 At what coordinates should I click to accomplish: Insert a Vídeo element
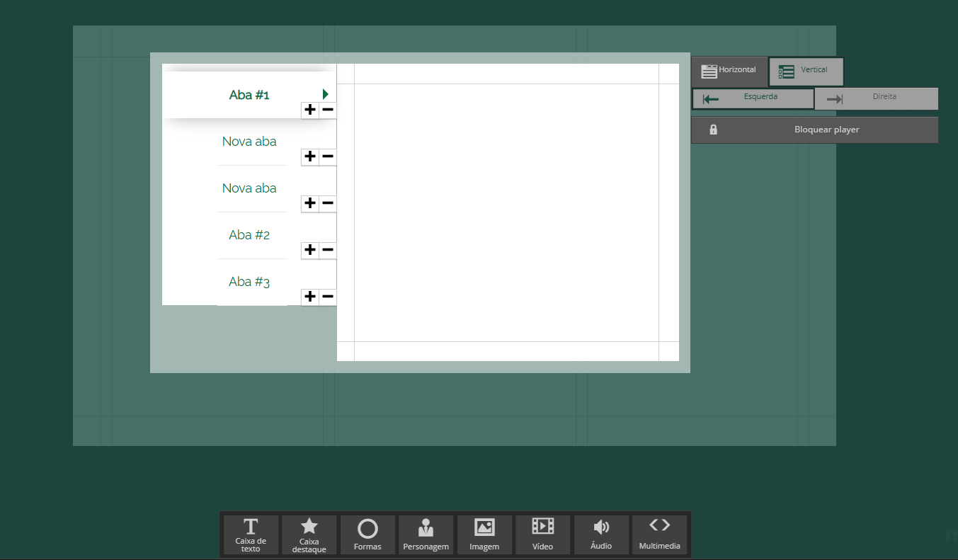tap(542, 535)
